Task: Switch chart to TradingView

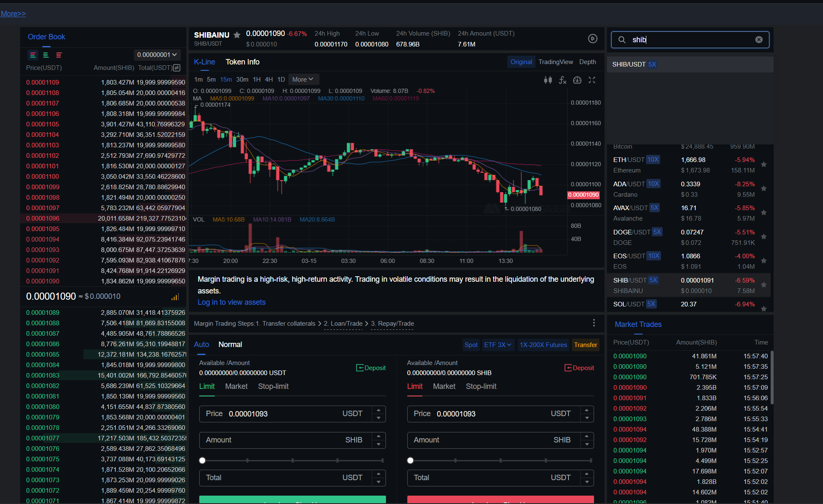Action: pyautogui.click(x=556, y=62)
